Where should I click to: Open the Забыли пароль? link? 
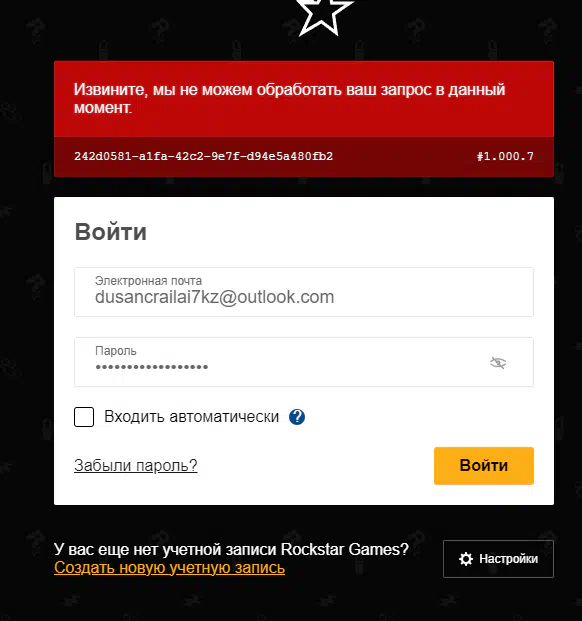coord(136,465)
